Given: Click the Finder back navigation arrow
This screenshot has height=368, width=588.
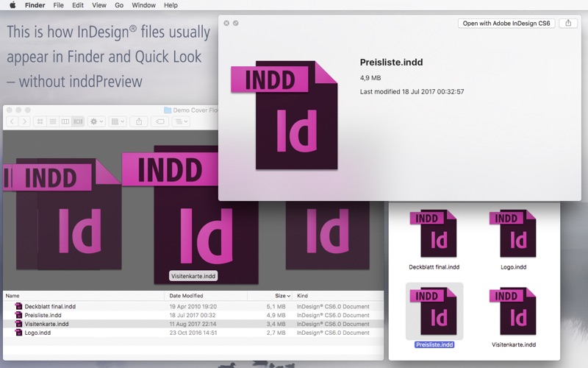Looking at the screenshot, I should click(12, 121).
